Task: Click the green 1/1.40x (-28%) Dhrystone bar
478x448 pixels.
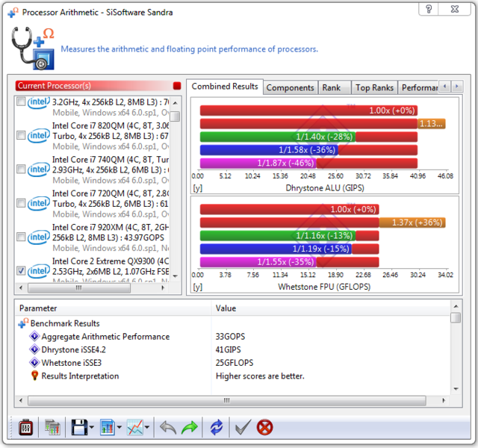Action: tap(277, 137)
